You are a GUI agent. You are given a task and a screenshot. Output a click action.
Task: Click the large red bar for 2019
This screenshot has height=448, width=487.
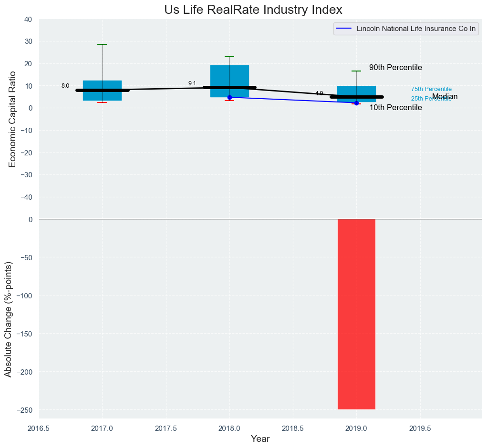(356, 314)
